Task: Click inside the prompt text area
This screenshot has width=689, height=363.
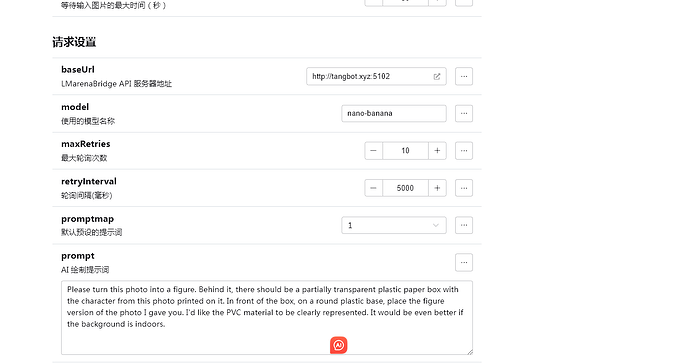Action: 267,317
